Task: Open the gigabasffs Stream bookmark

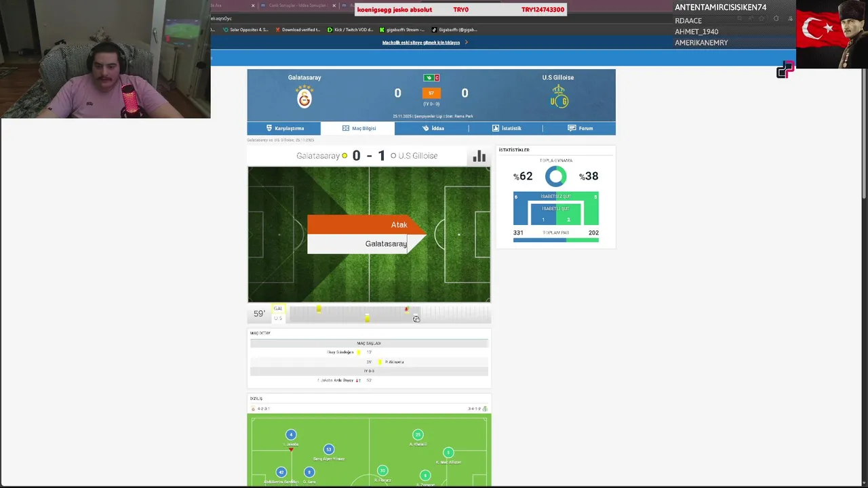Action: [x=402, y=30]
